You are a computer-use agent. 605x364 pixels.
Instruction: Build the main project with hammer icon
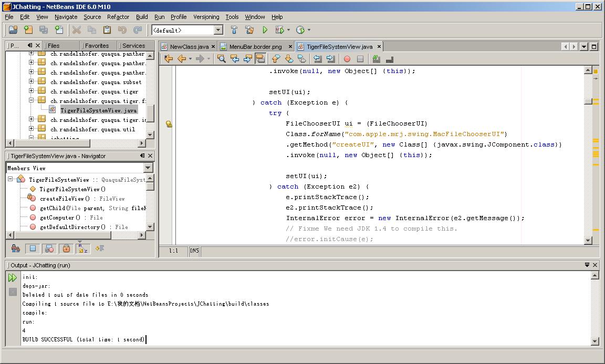(234, 30)
